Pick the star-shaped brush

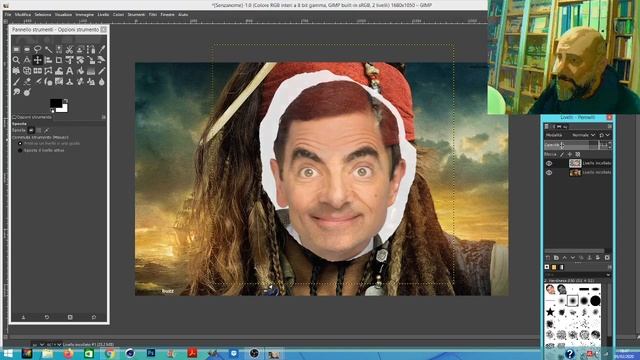pos(550,312)
